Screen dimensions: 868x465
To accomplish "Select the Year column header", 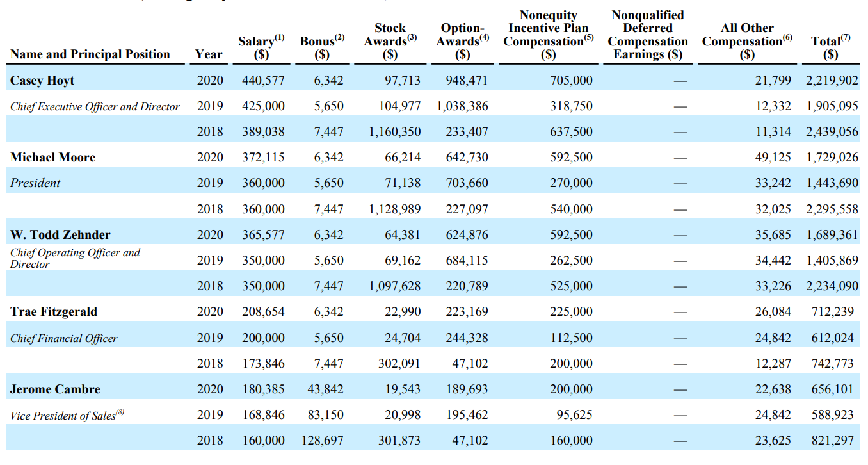I will click(x=209, y=54).
